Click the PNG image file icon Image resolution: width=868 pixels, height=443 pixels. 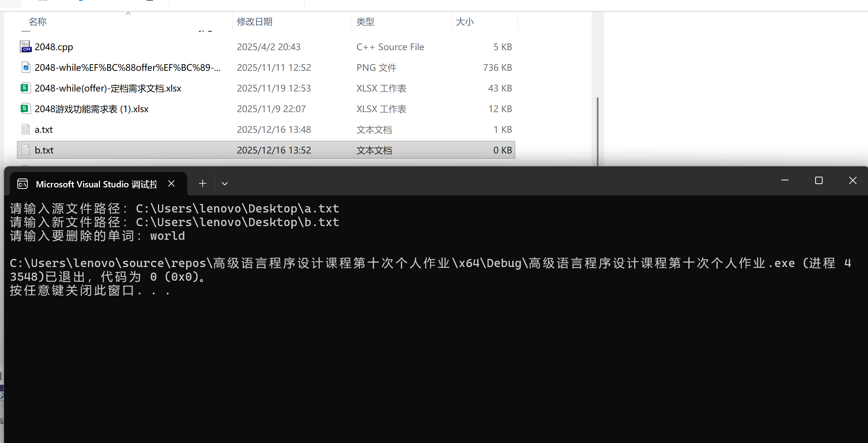coord(25,68)
